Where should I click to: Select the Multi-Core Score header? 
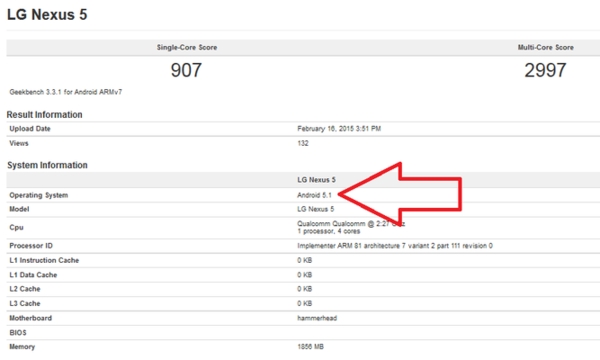pyautogui.click(x=545, y=47)
